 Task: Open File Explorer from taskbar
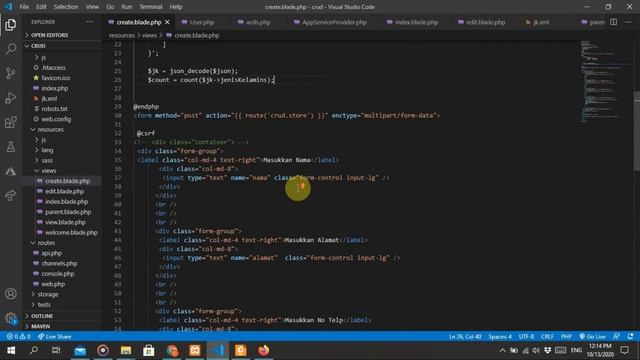pyautogui.click(x=126, y=350)
